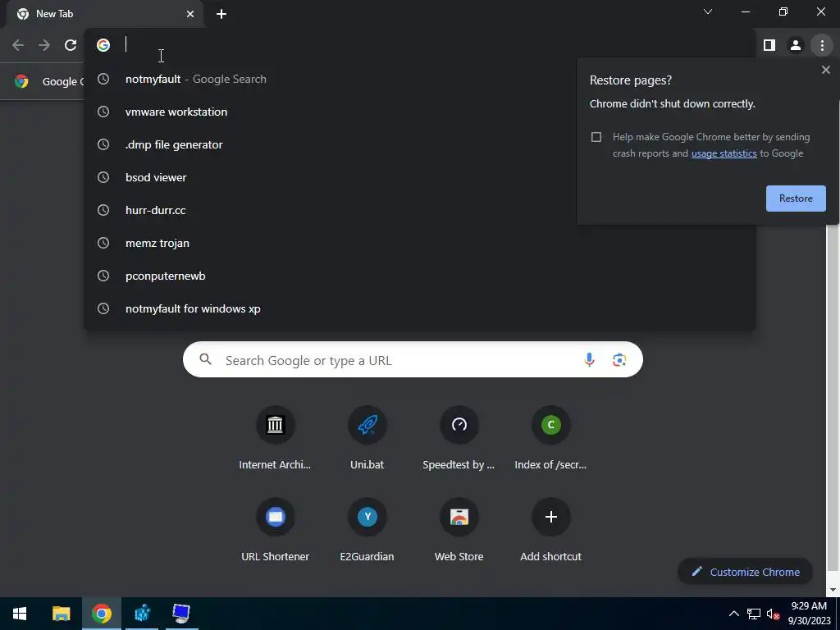Open the E2Guardian shortcut
Screen dimensions: 840x630
point(367,531)
